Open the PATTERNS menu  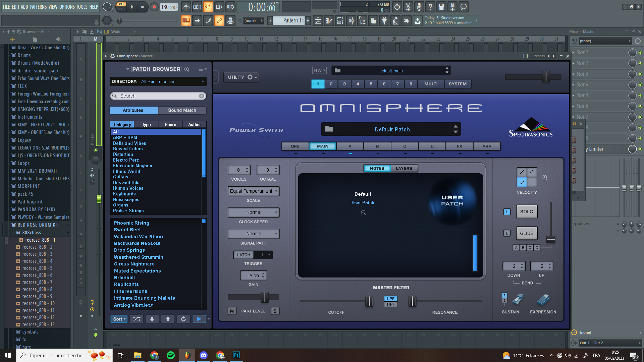38,7
